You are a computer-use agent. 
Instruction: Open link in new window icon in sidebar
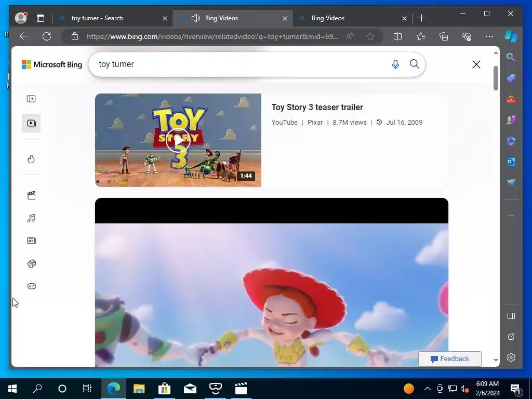pos(511,337)
